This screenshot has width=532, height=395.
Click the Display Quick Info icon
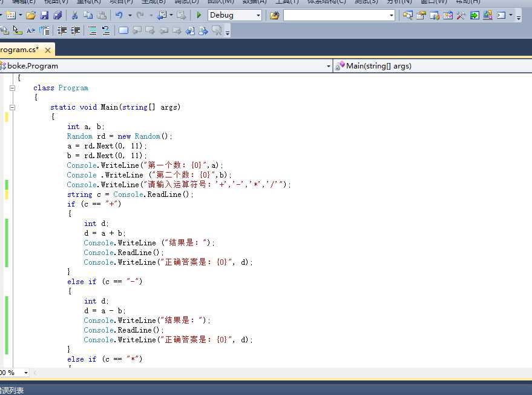18,30
